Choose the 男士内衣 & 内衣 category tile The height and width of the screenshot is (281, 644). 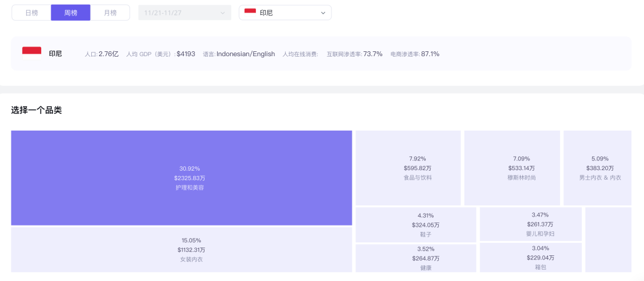coord(597,168)
